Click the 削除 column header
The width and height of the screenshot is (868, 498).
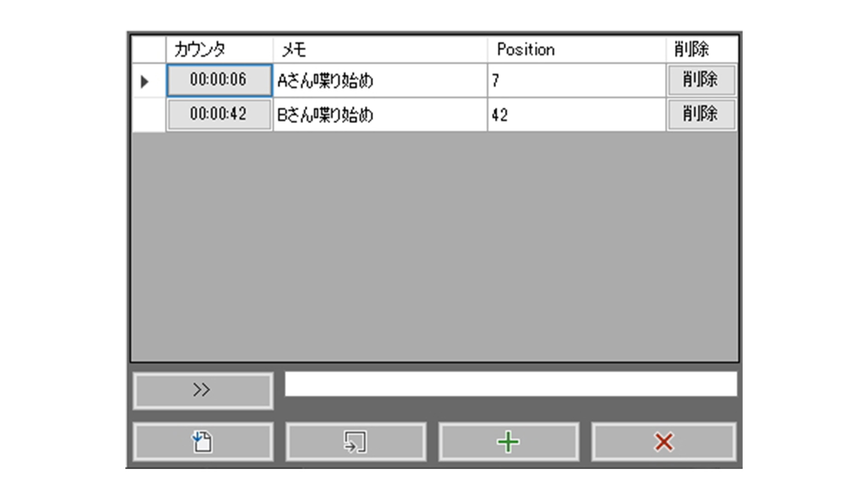(702, 49)
